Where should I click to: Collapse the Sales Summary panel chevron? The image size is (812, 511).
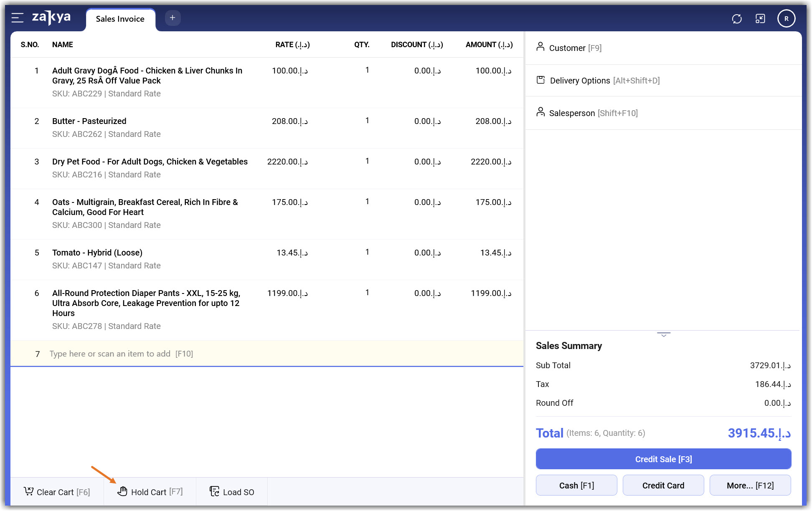point(663,334)
